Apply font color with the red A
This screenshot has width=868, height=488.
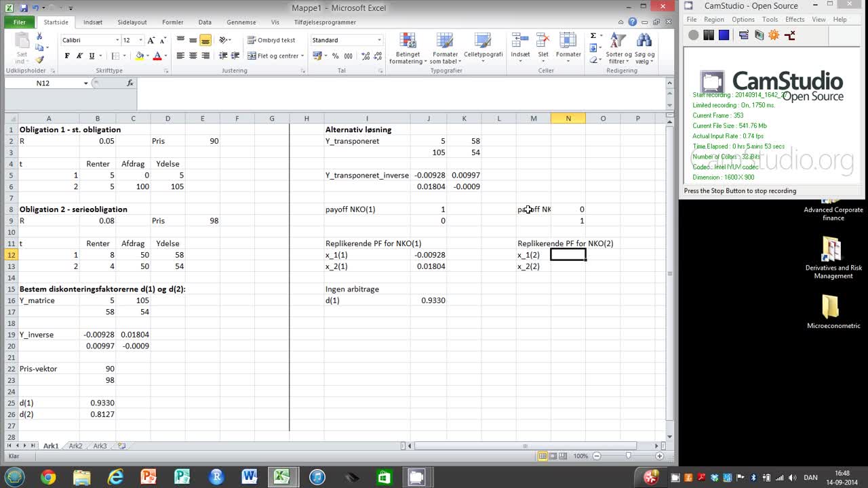coord(157,56)
